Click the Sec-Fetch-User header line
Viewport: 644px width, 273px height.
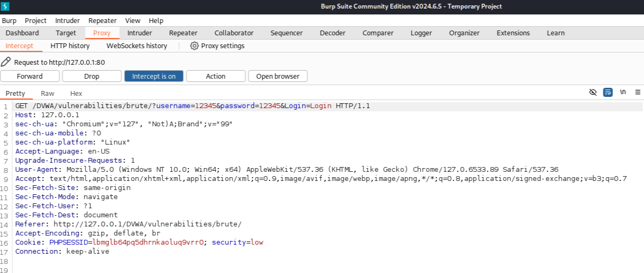(x=53, y=206)
